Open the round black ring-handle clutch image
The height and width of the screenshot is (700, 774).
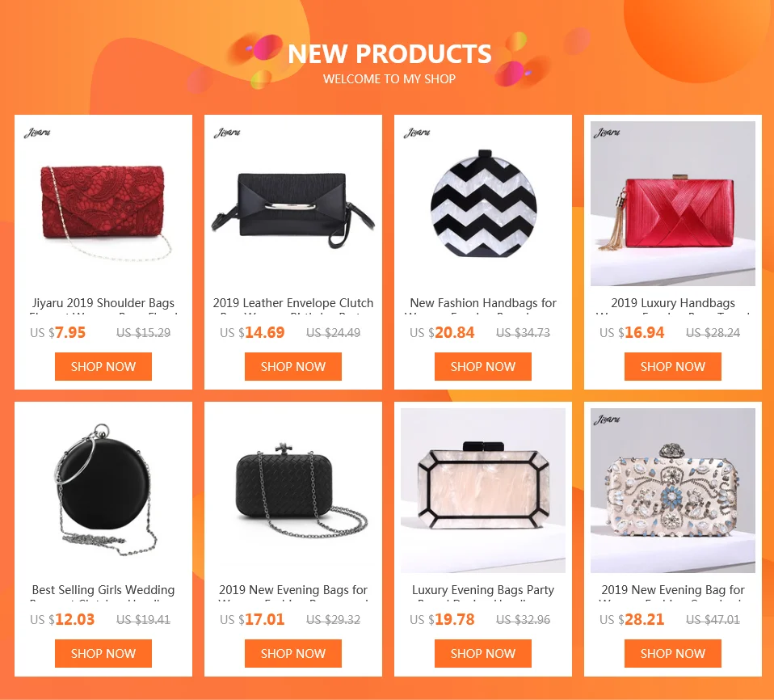[103, 491]
